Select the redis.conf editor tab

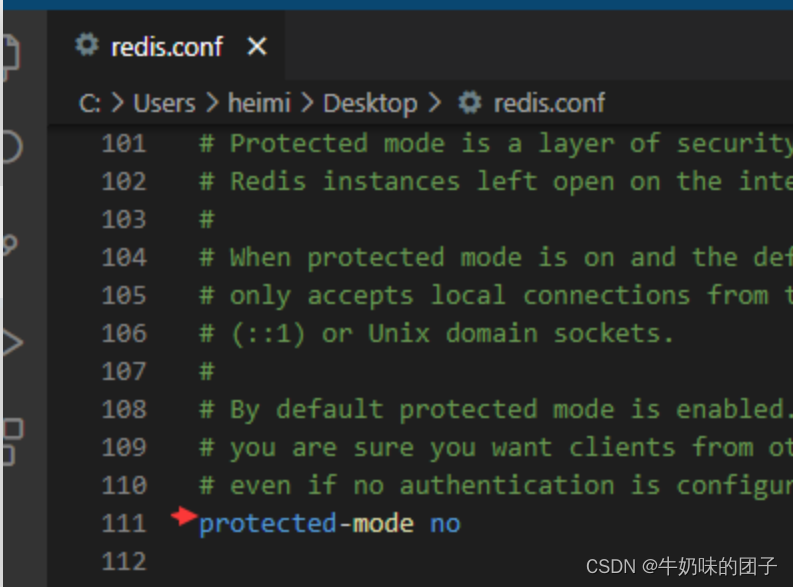tap(166, 46)
